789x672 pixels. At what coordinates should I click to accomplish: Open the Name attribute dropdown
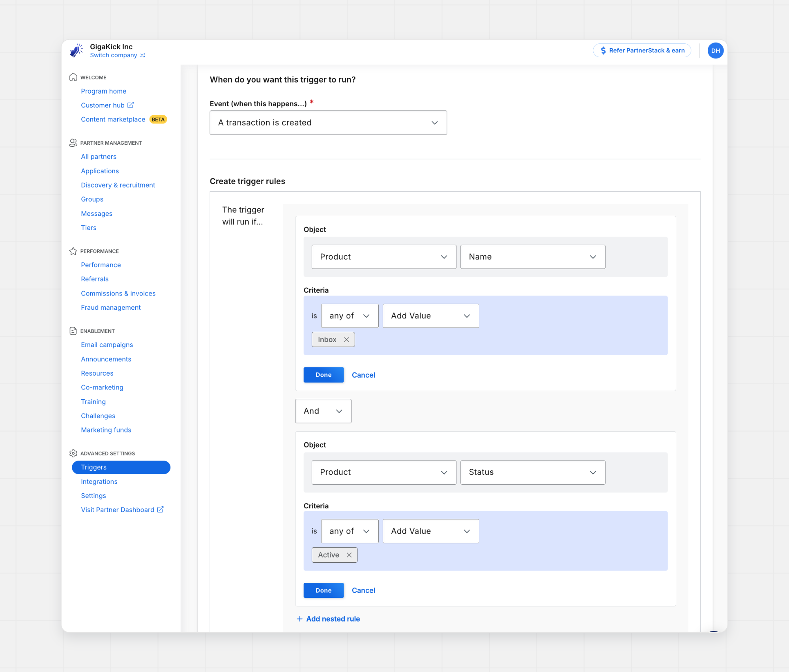(x=533, y=257)
